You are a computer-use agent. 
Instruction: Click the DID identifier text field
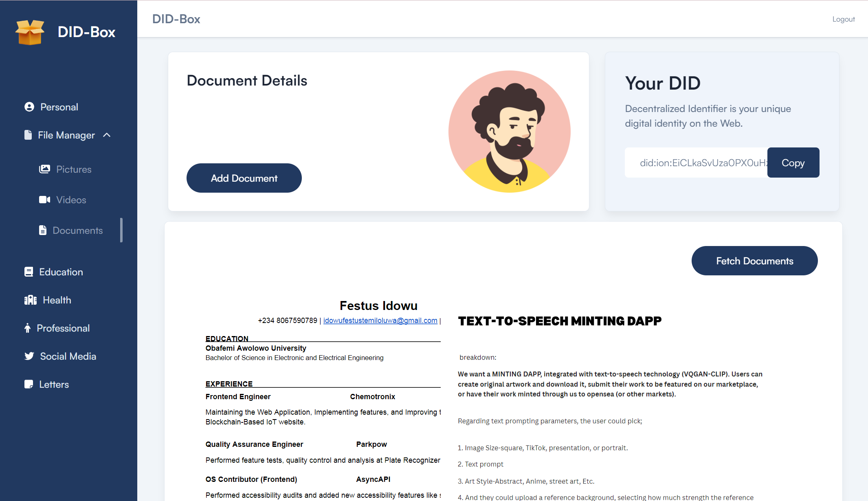point(697,163)
